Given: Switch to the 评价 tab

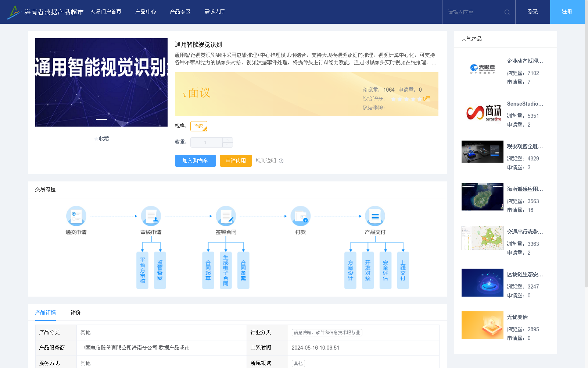Looking at the screenshot, I should coord(76,312).
